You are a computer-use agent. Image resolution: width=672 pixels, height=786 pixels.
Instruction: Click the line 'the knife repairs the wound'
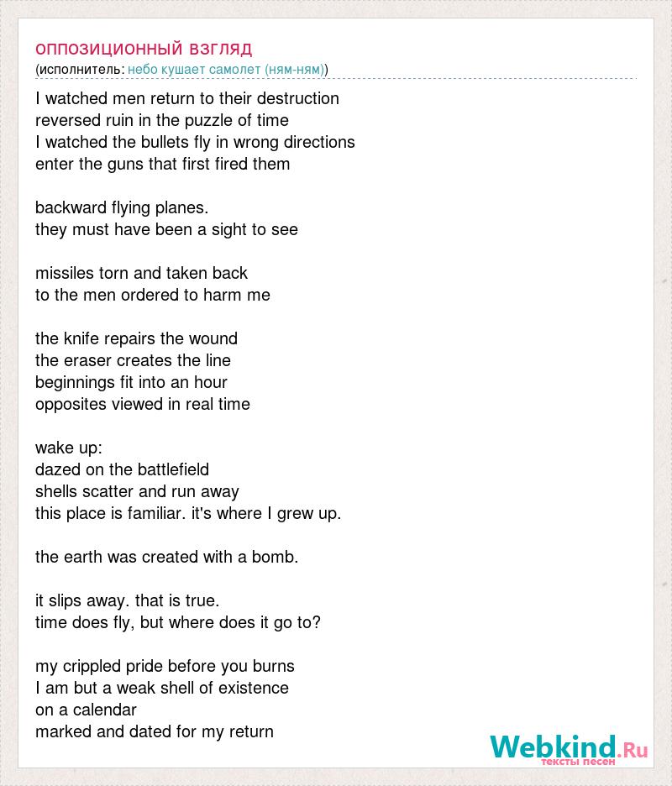click(x=136, y=338)
